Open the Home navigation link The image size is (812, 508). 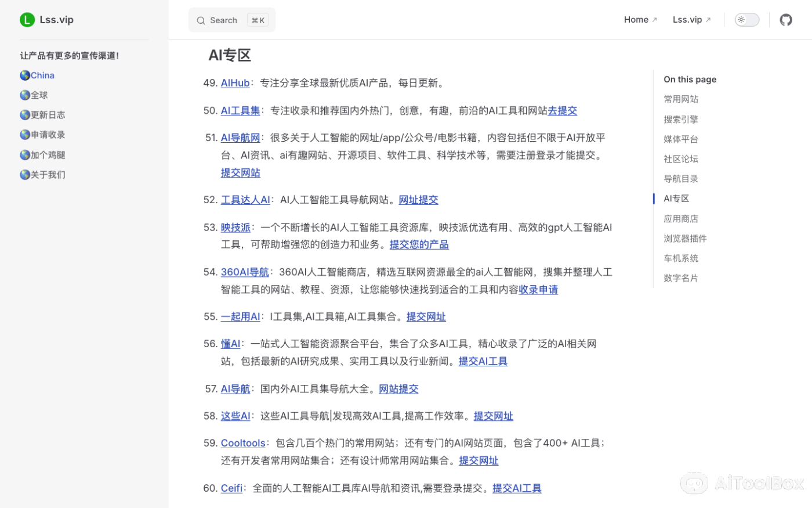click(636, 19)
